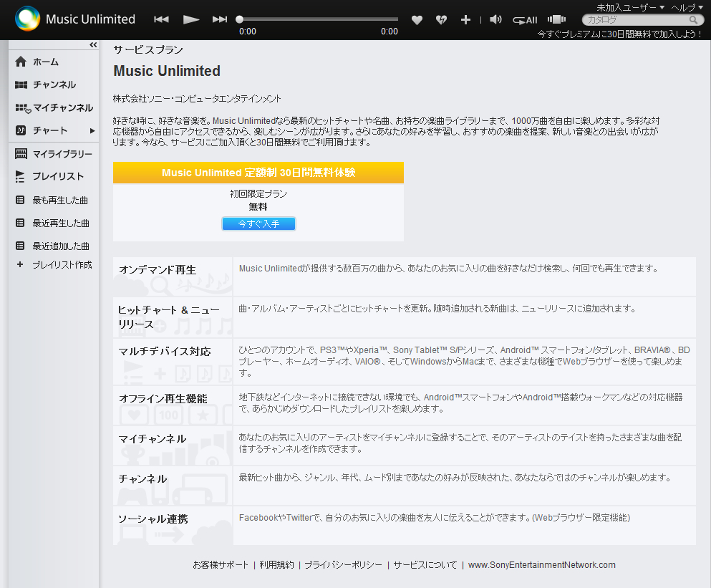Open the premium 30-day free trial link
This screenshot has width=711, height=588.
(619, 34)
